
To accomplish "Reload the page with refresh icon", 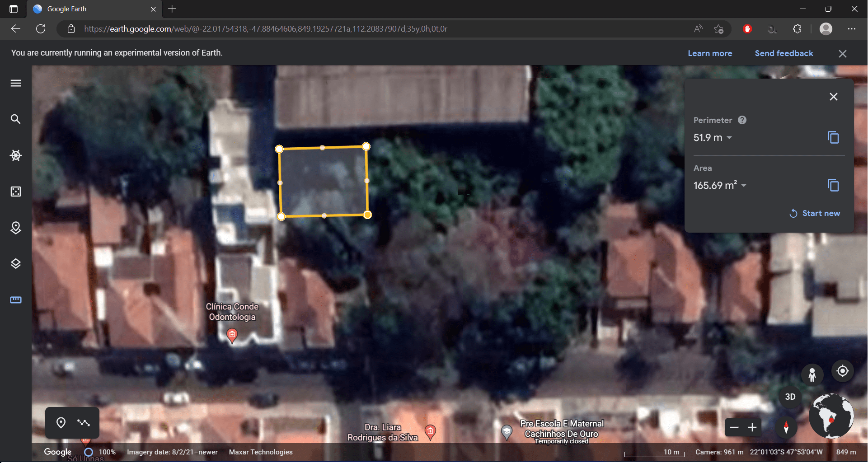I will 41,29.
